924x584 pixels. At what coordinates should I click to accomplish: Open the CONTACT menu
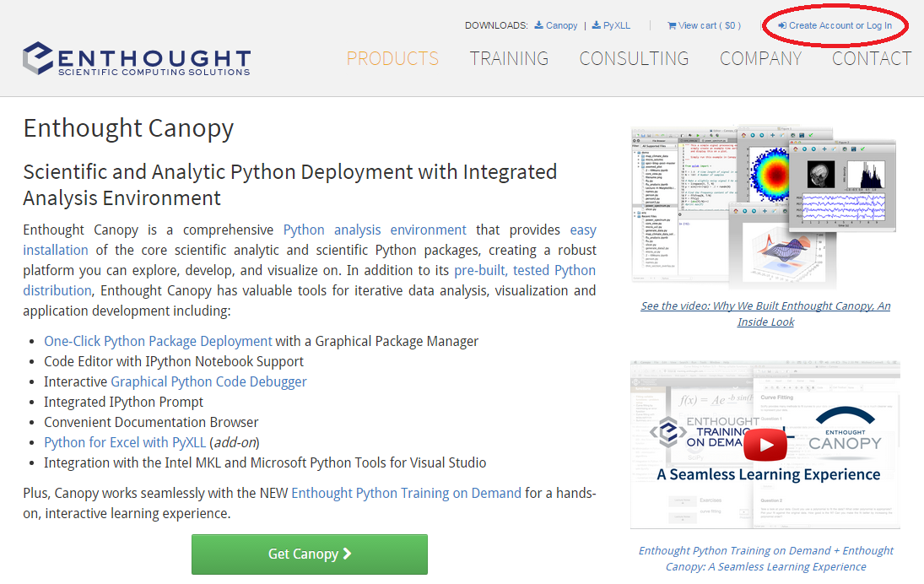pos(872,58)
